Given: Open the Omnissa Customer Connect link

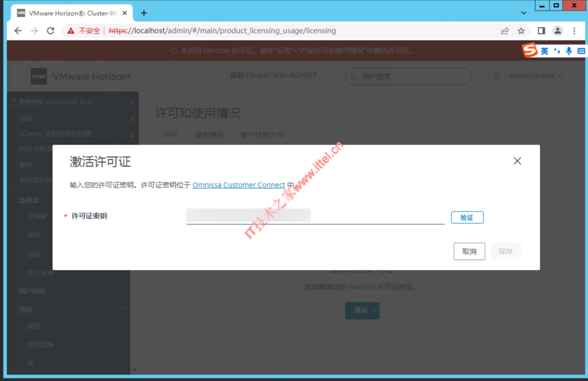Looking at the screenshot, I should (x=239, y=185).
